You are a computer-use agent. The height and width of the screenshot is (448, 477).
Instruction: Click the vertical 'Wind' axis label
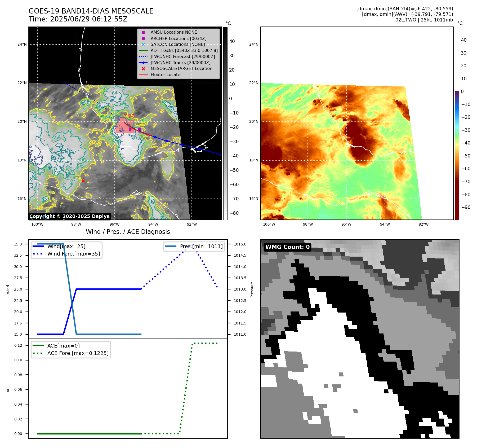pos(8,289)
